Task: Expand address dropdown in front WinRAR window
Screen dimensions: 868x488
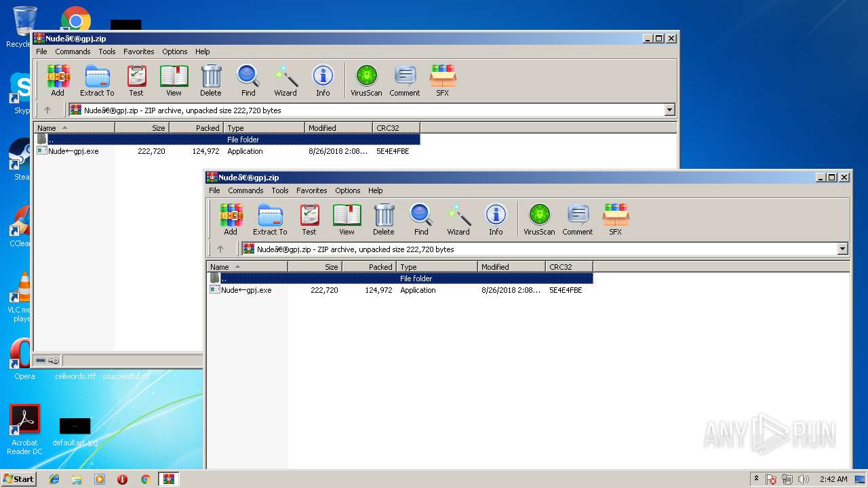Action: tap(842, 249)
